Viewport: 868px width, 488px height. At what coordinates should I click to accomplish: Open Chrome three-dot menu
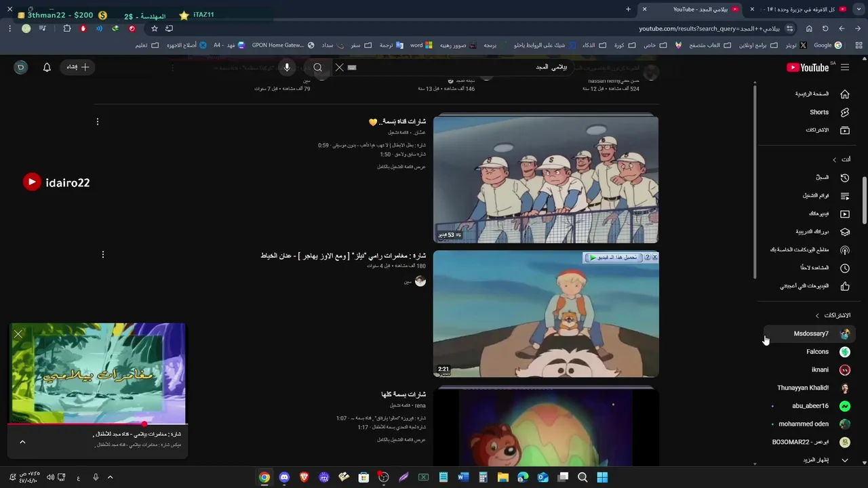pyautogui.click(x=9, y=28)
